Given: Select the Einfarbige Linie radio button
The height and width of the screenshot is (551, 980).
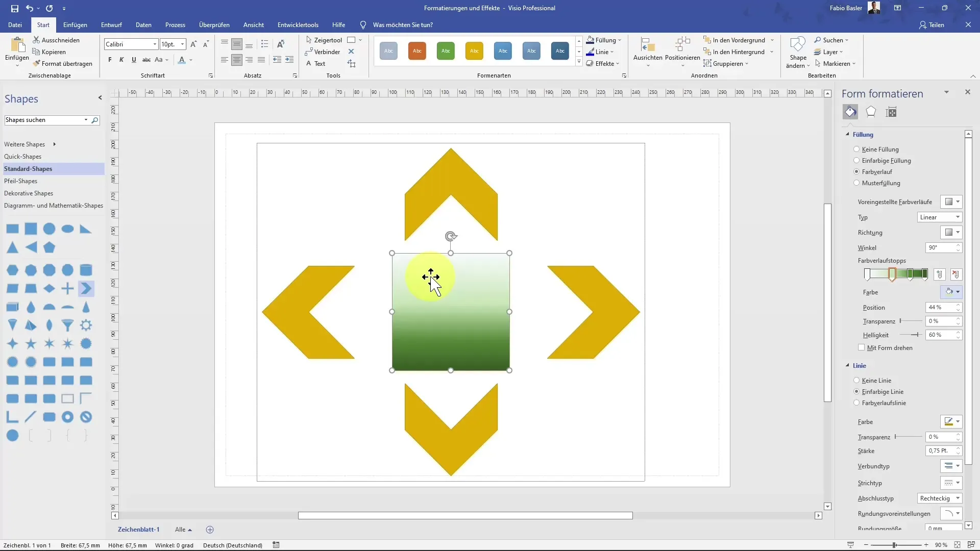Looking at the screenshot, I should pos(856,391).
